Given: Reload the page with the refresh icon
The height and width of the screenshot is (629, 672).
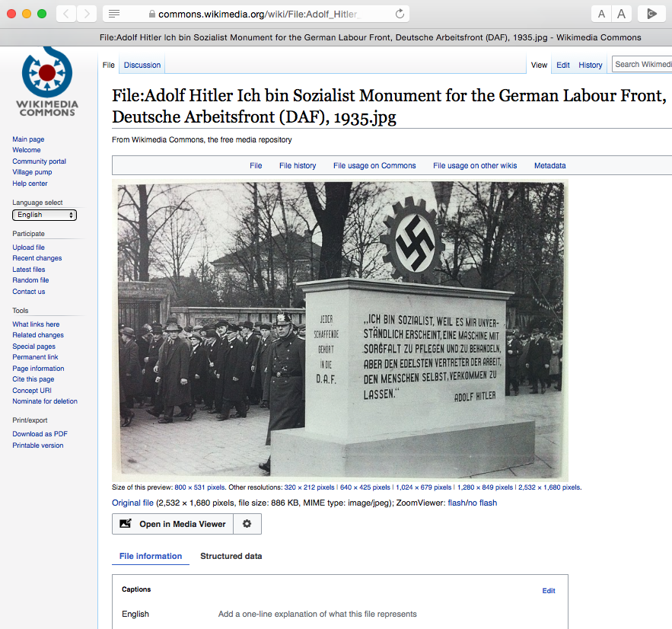Looking at the screenshot, I should pyautogui.click(x=400, y=14).
